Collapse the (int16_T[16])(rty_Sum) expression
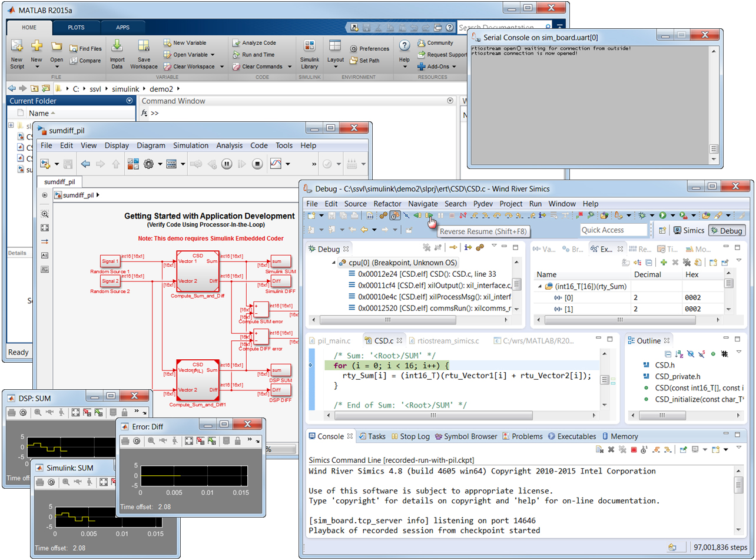756x560 pixels. pyautogui.click(x=539, y=286)
